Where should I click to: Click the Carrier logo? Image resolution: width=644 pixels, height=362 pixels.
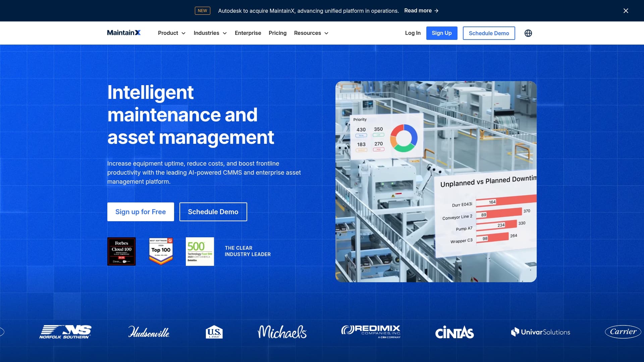point(623,332)
